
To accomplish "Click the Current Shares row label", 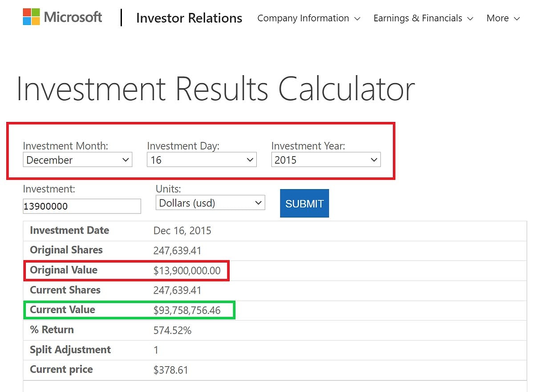I will click(65, 290).
